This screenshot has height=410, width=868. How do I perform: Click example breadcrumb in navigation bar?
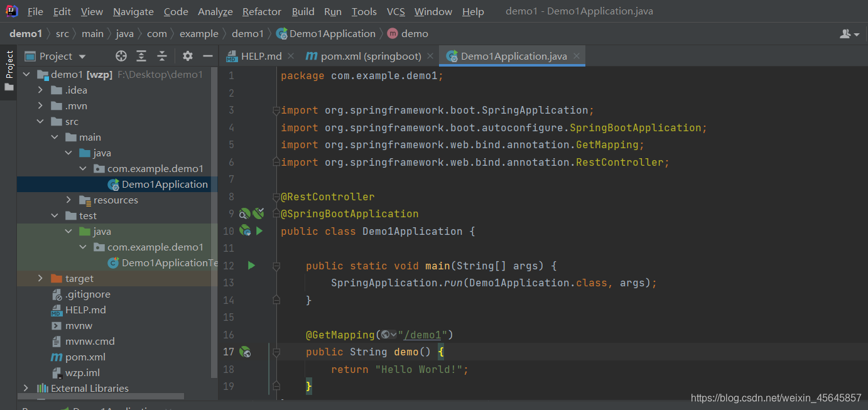[199, 33]
